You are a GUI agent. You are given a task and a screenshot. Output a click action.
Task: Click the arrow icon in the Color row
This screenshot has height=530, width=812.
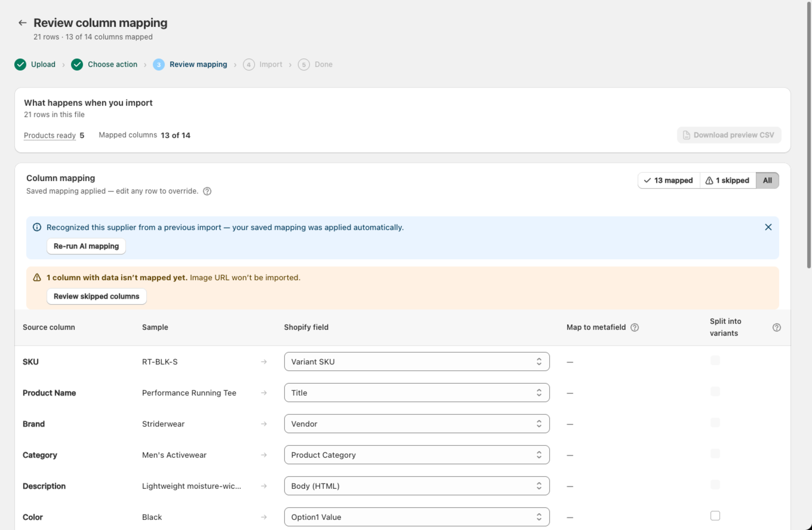pyautogui.click(x=264, y=517)
